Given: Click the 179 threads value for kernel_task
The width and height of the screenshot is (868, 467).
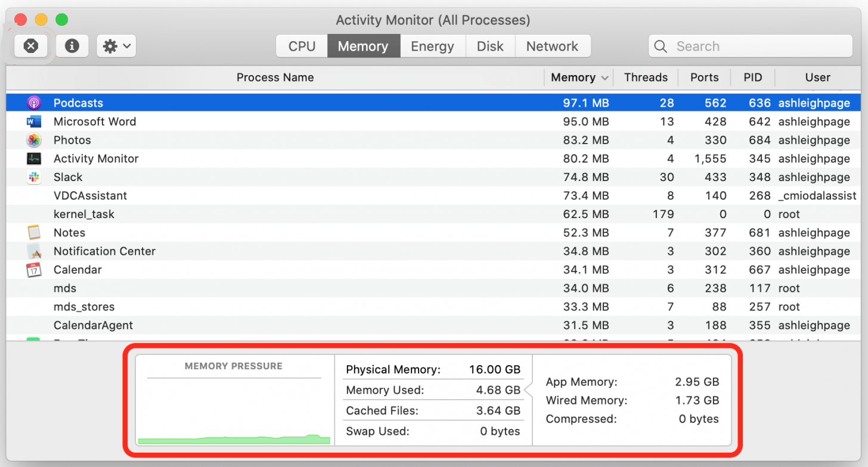Looking at the screenshot, I should click(x=664, y=214).
